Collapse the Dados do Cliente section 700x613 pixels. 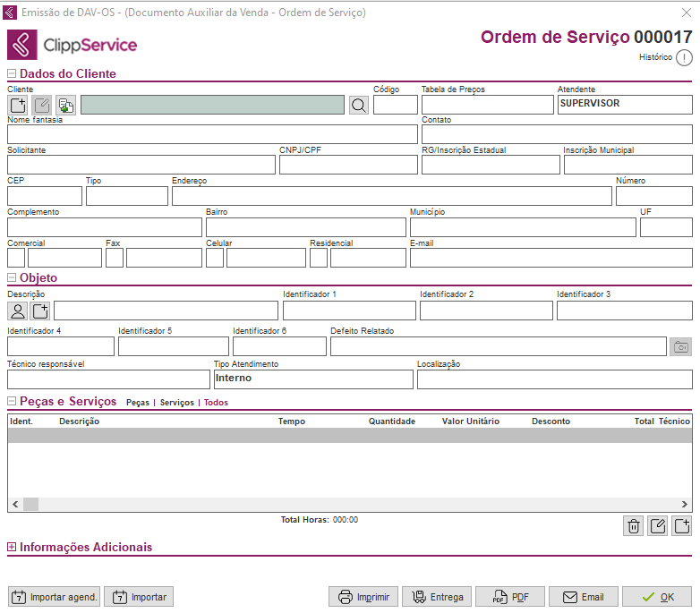point(12,74)
